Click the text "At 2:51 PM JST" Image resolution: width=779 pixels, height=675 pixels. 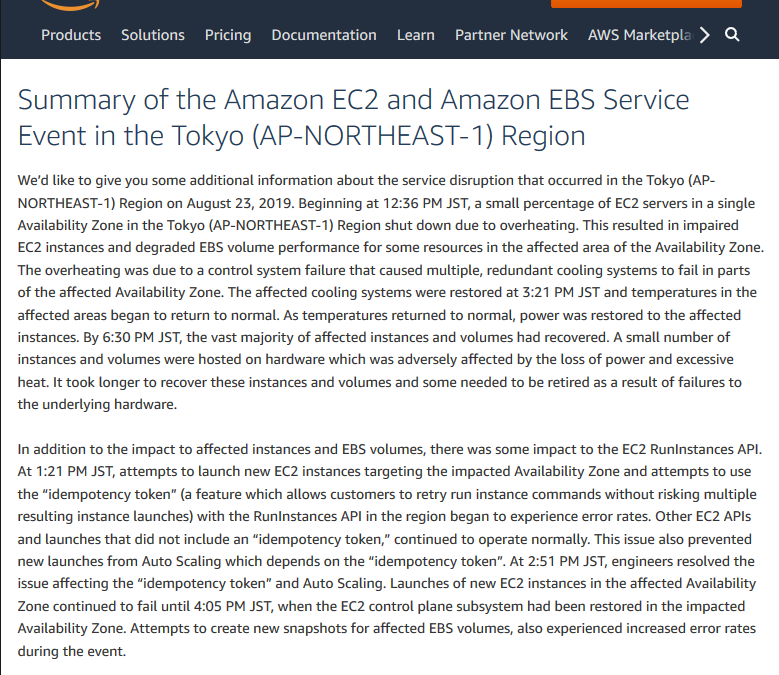click(x=558, y=561)
